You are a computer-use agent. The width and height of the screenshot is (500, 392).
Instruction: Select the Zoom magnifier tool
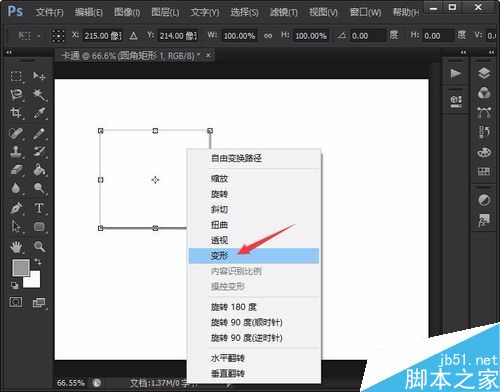click(x=39, y=247)
